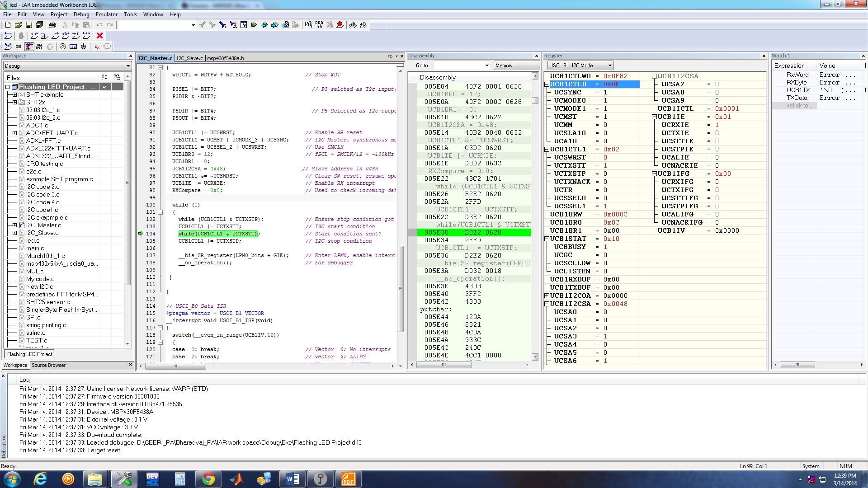Viewport: 868px width, 488px height.
Task: Click the HW RST hardware reset icon
Action: click(x=39, y=47)
